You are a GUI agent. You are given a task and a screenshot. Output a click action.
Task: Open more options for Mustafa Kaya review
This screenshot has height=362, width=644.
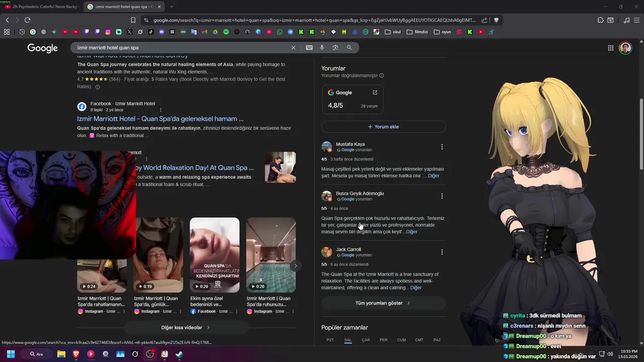442,147
